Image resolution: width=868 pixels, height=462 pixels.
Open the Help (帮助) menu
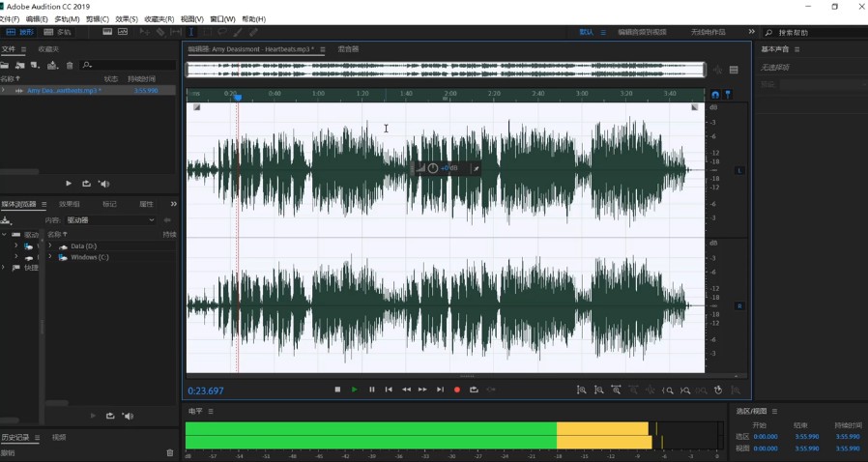pos(253,19)
